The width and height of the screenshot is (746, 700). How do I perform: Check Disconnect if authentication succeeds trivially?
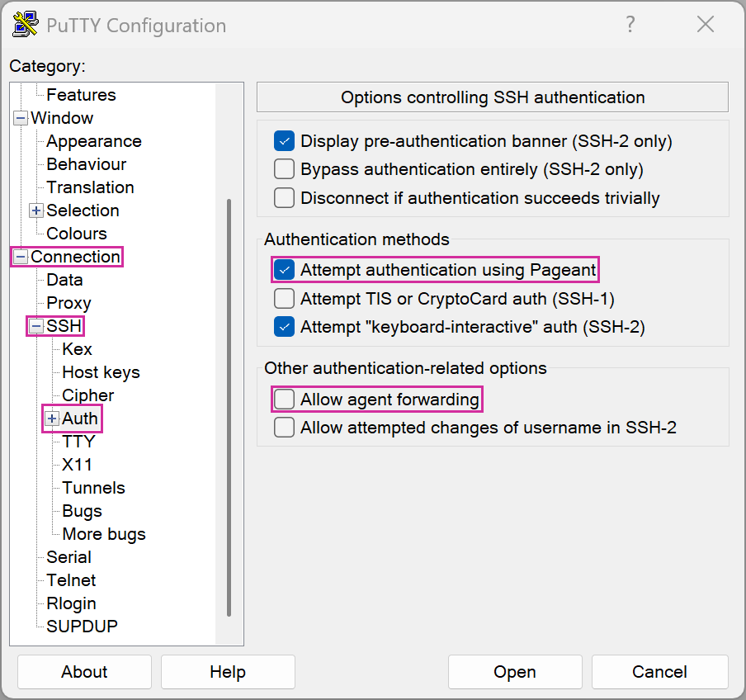click(285, 198)
